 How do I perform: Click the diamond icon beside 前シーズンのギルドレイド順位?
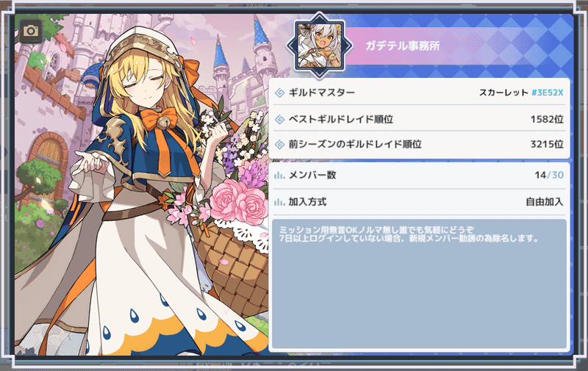(280, 144)
